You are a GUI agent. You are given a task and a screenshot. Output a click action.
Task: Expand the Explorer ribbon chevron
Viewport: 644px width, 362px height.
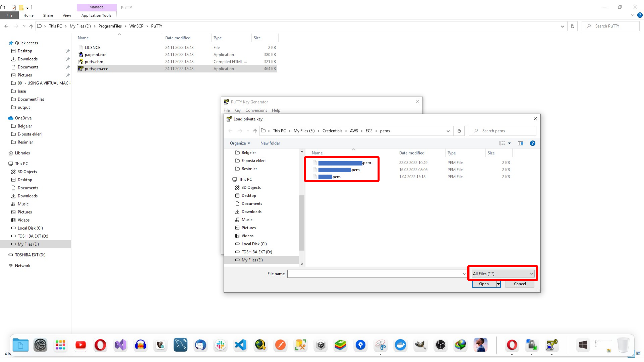(x=633, y=15)
